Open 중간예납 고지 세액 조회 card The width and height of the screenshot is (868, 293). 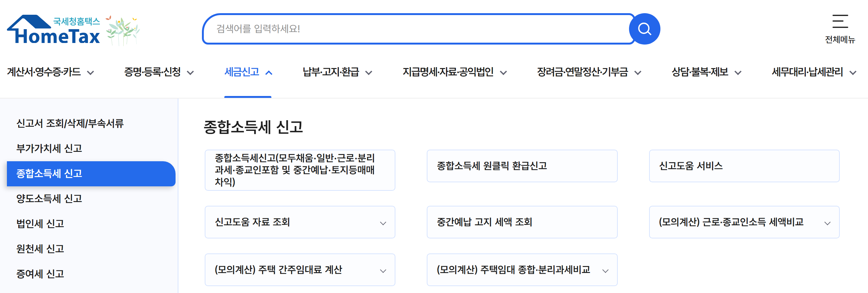click(522, 222)
